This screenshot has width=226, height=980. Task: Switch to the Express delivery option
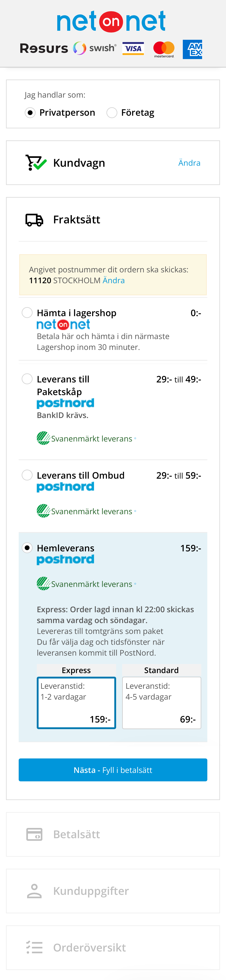coord(77,702)
